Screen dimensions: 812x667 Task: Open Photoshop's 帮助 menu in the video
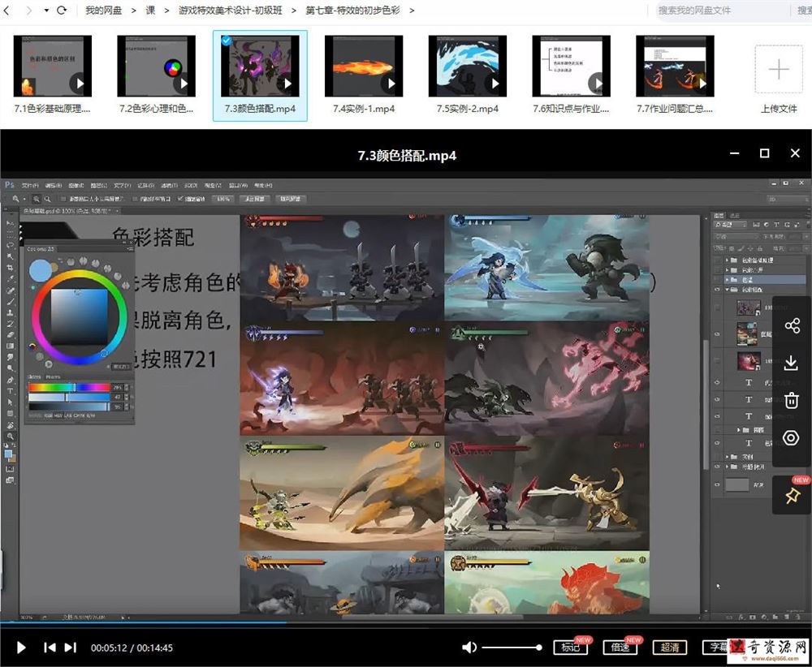point(262,185)
